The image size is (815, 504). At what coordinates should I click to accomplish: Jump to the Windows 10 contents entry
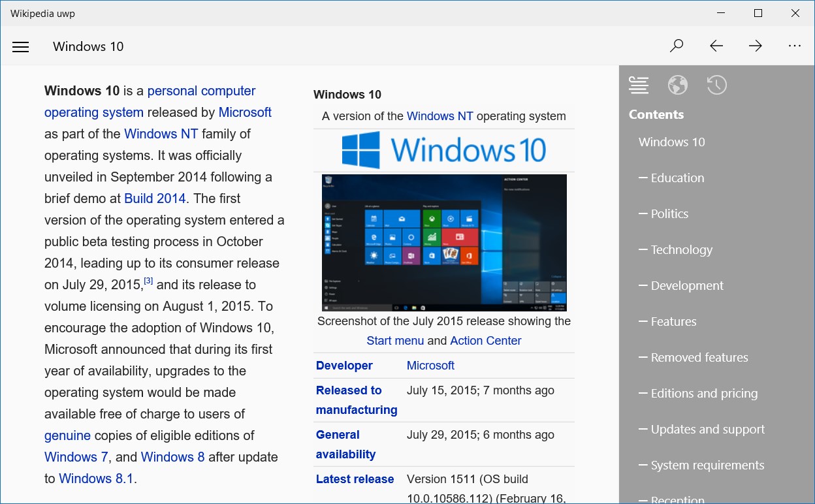tap(672, 142)
